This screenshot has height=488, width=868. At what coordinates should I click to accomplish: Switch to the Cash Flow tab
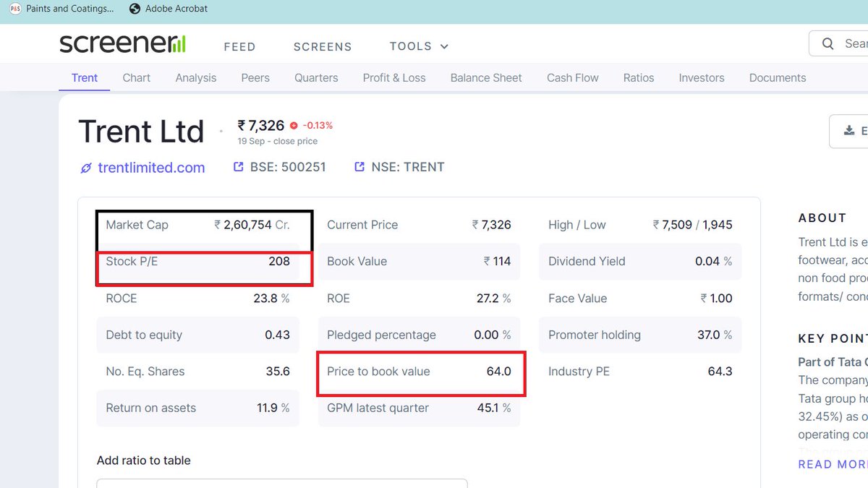click(x=573, y=78)
